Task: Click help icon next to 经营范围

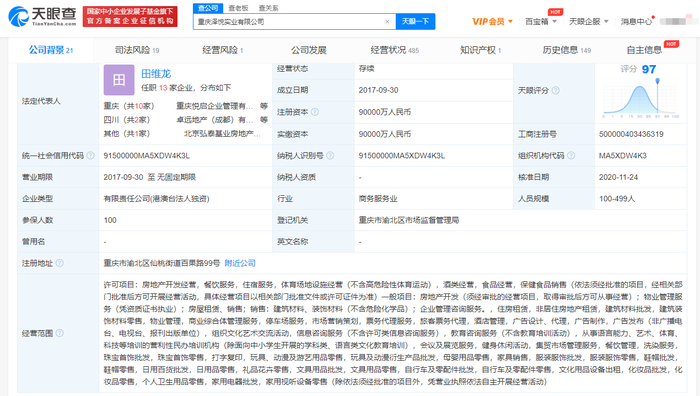Action: click(x=59, y=333)
